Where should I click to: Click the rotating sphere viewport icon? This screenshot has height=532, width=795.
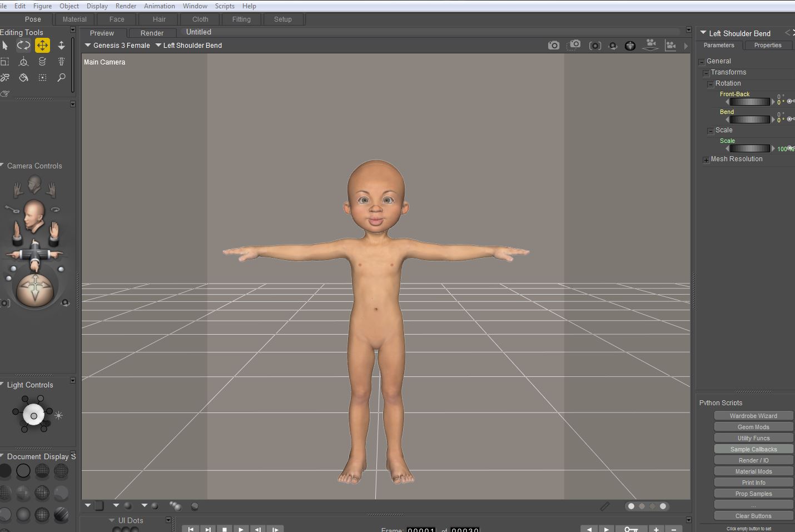tap(613, 46)
